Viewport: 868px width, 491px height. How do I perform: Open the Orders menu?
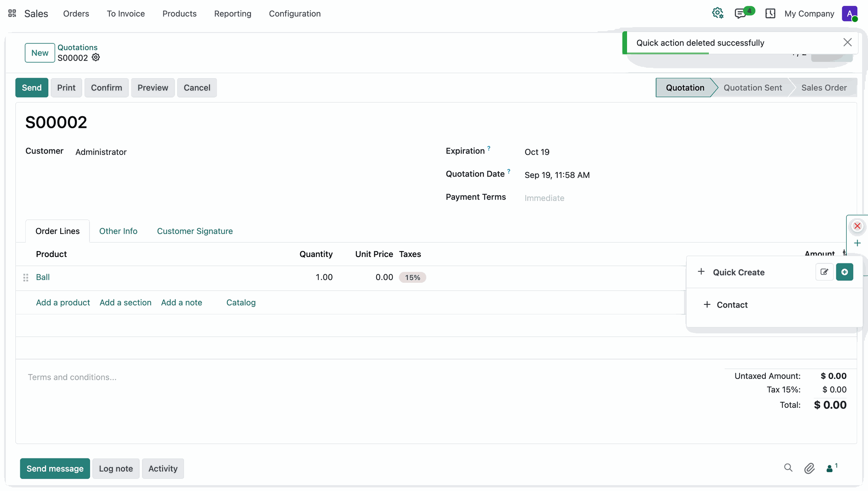tap(76, 14)
